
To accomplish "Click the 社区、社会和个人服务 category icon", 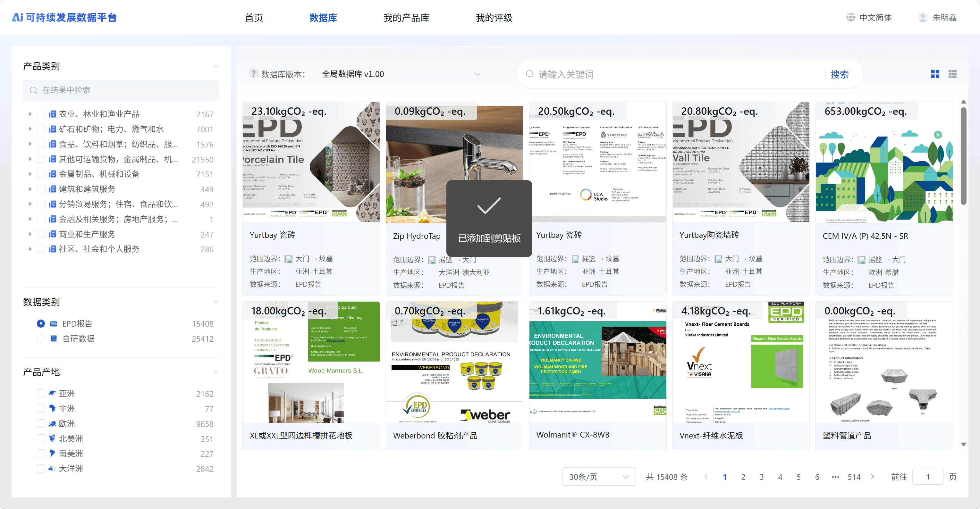I will pos(53,249).
